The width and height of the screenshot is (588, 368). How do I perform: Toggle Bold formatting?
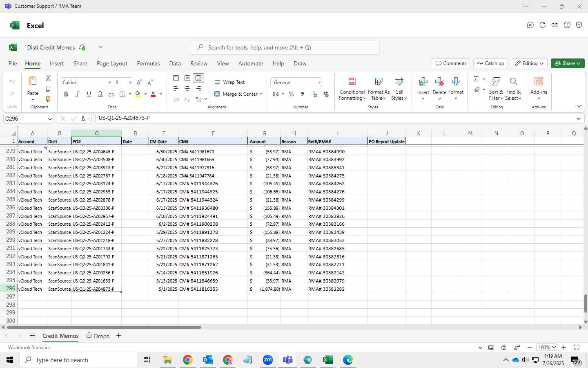tap(66, 94)
